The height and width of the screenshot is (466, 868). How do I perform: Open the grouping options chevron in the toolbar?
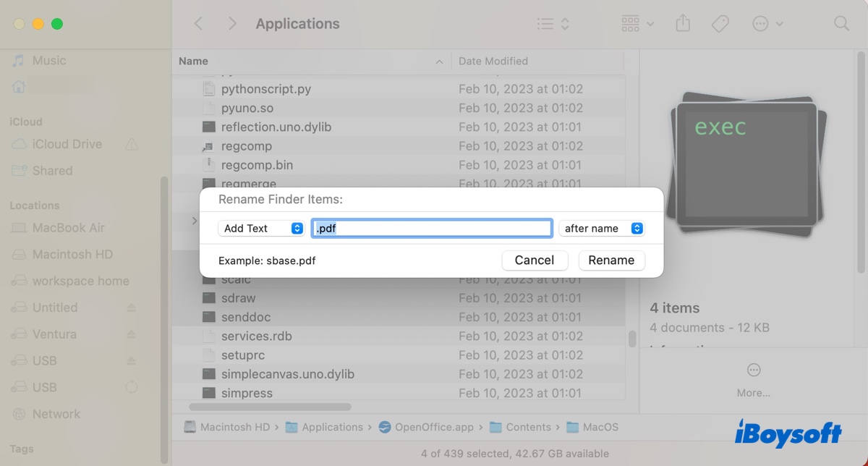click(x=651, y=23)
